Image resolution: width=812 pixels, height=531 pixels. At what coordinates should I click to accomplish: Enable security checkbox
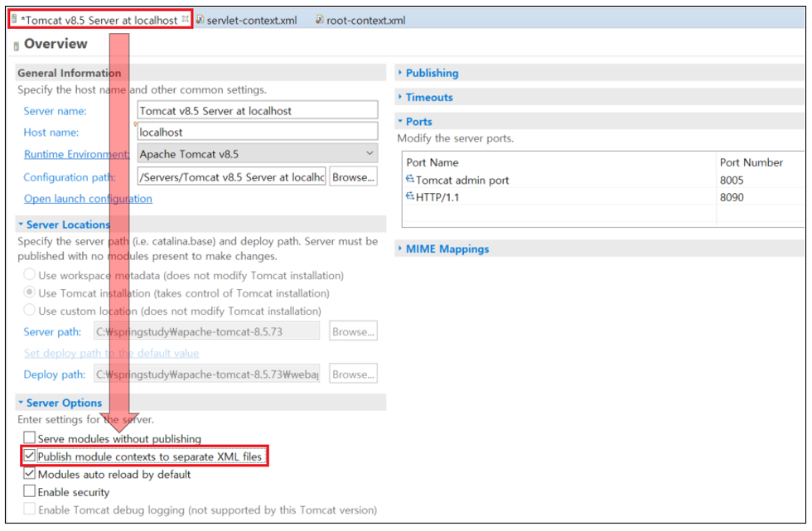[x=30, y=491]
